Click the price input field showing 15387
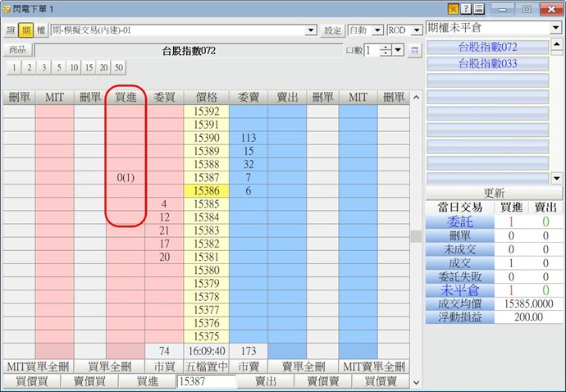The width and height of the screenshot is (566, 392). point(206,381)
